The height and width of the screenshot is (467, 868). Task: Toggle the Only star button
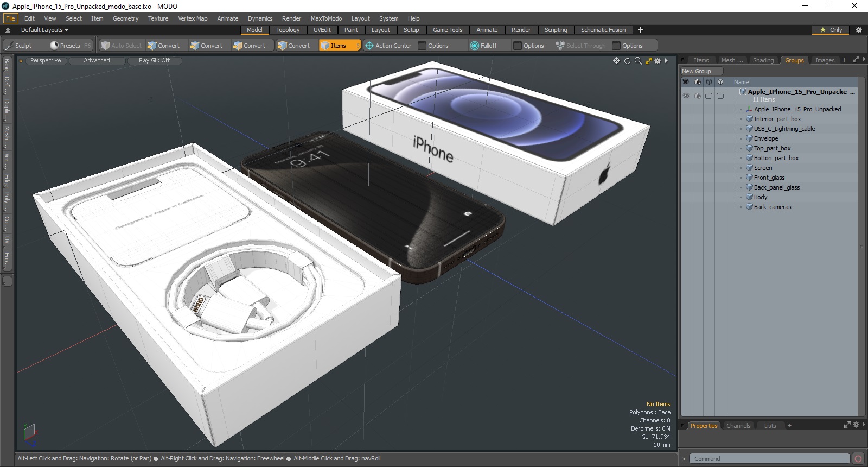point(831,30)
